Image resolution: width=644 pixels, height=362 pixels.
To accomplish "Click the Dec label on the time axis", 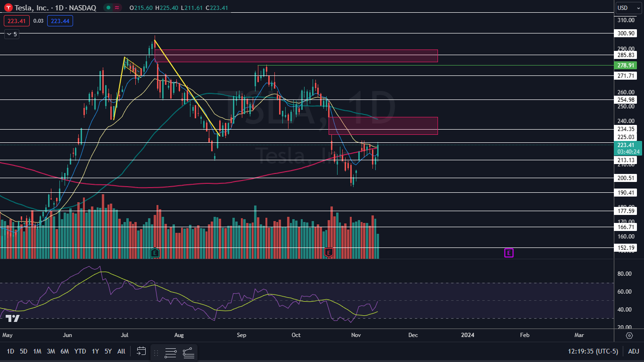I will [x=413, y=335].
